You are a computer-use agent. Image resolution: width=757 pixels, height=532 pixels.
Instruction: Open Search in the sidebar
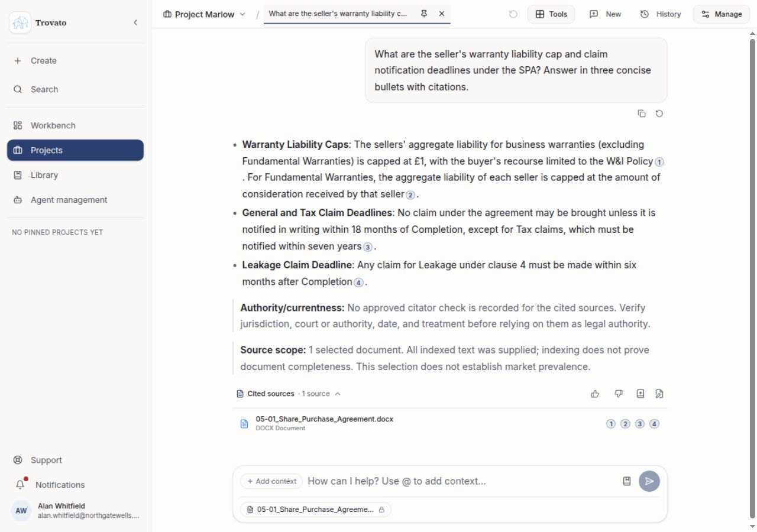pyautogui.click(x=75, y=89)
